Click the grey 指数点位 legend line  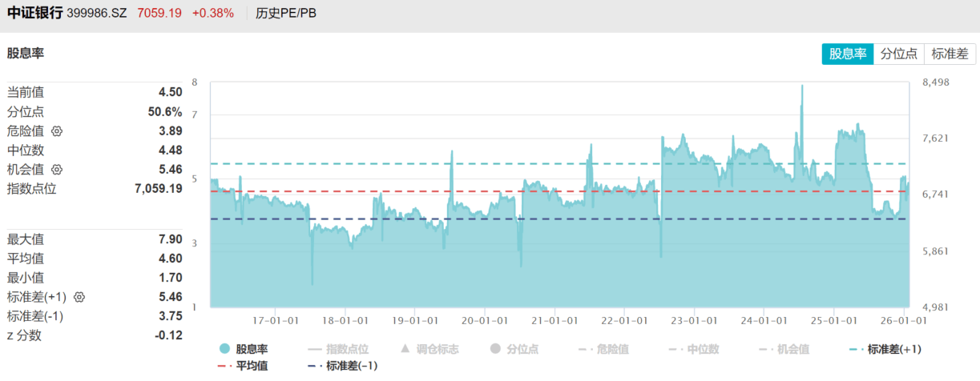tap(314, 349)
